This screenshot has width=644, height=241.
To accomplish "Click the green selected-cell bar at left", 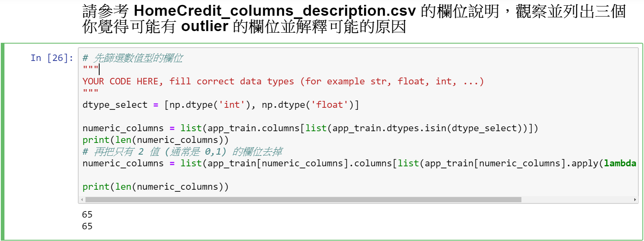I will pos(2,142).
